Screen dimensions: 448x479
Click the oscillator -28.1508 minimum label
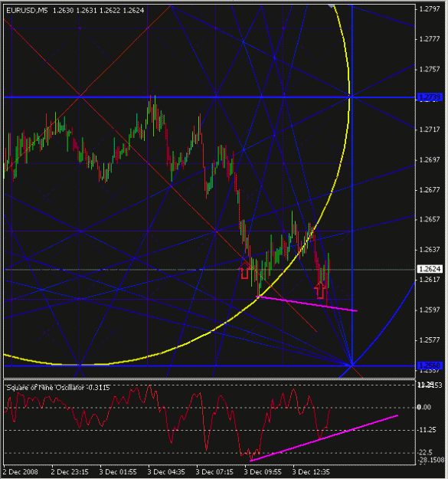tap(431, 460)
